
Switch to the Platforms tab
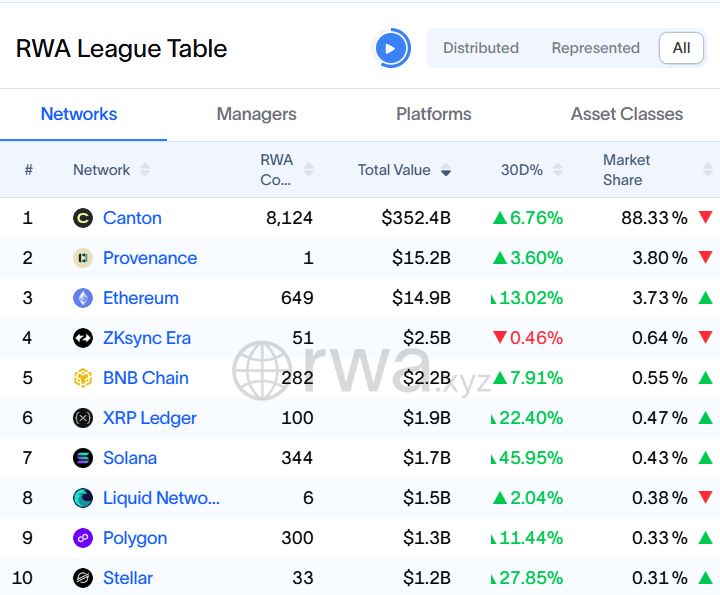(433, 114)
